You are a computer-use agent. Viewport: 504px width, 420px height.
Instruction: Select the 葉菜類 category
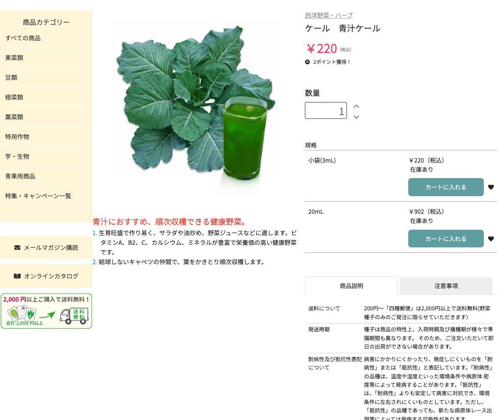14,117
